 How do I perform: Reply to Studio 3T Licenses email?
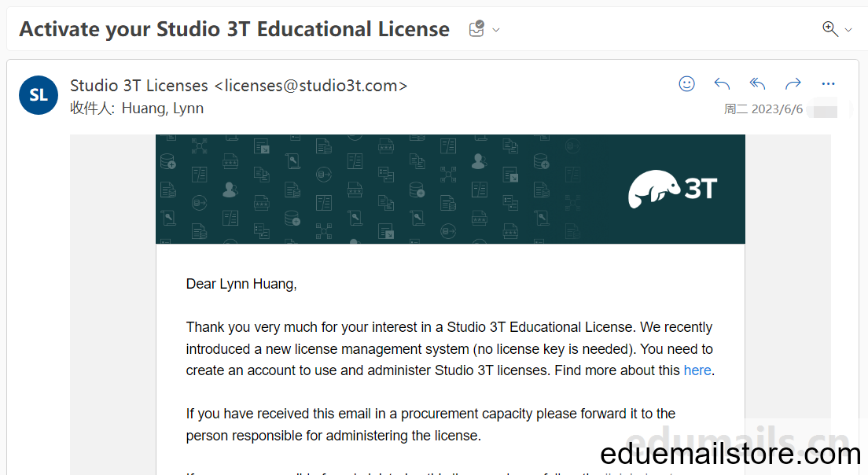722,83
